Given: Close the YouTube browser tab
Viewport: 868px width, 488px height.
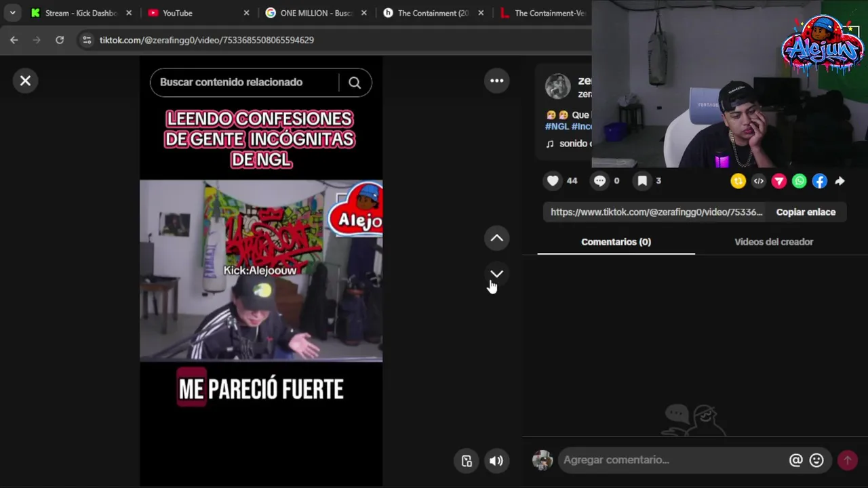Looking at the screenshot, I should click(246, 13).
